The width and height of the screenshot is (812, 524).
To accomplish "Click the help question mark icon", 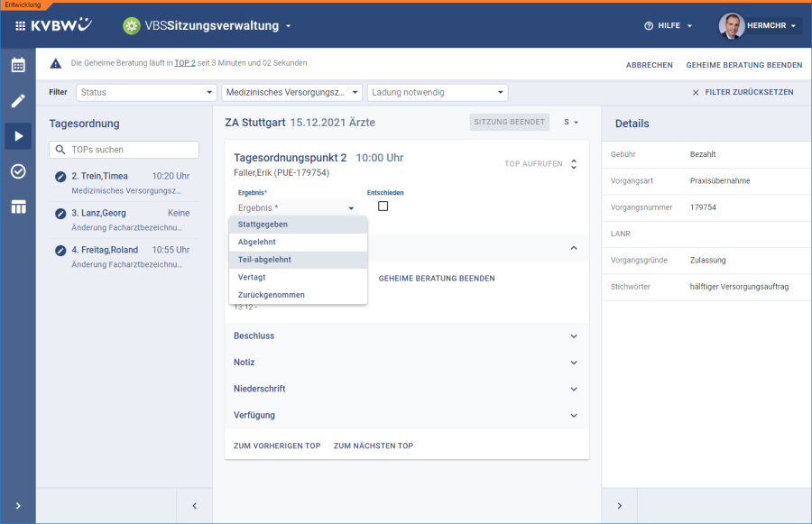I will coord(648,26).
